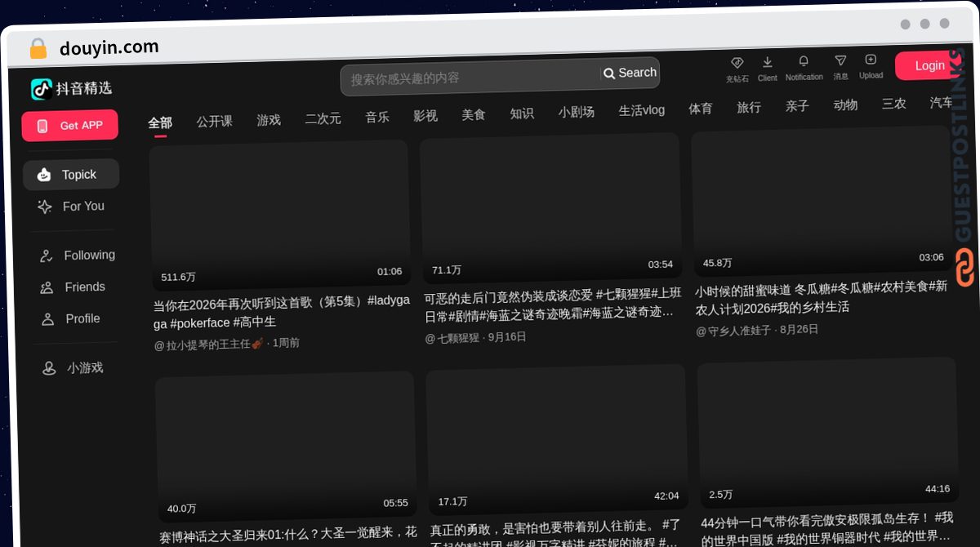Screen dimensions: 980x547
Task: Open Topick in the sidebar
Action: point(71,175)
